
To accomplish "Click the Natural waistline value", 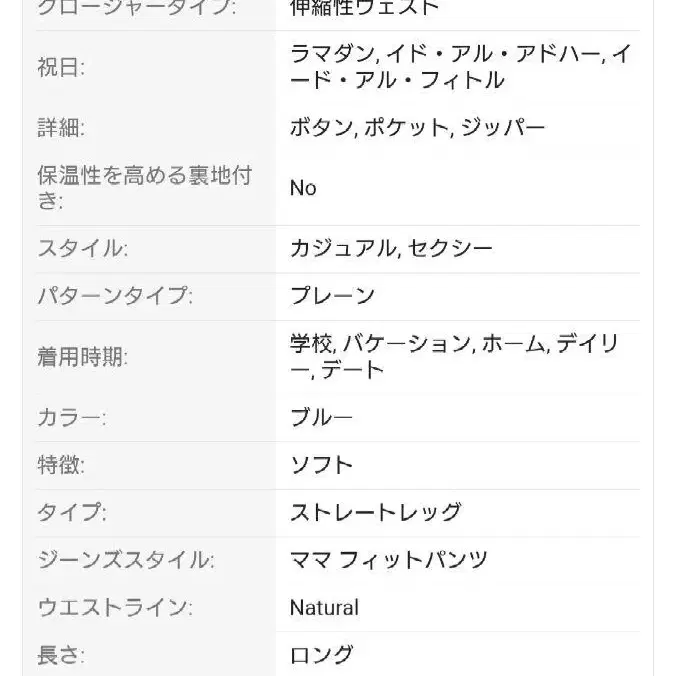I will 324,608.
